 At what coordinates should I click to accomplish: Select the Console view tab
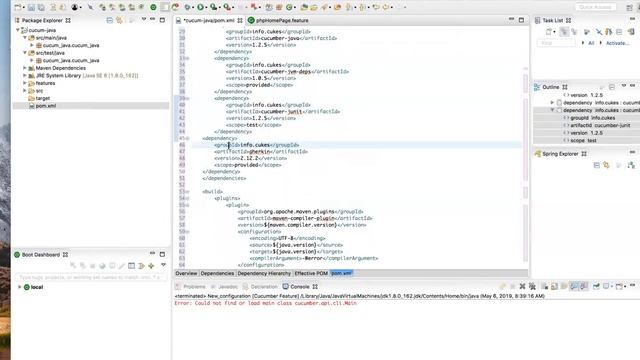300,287
